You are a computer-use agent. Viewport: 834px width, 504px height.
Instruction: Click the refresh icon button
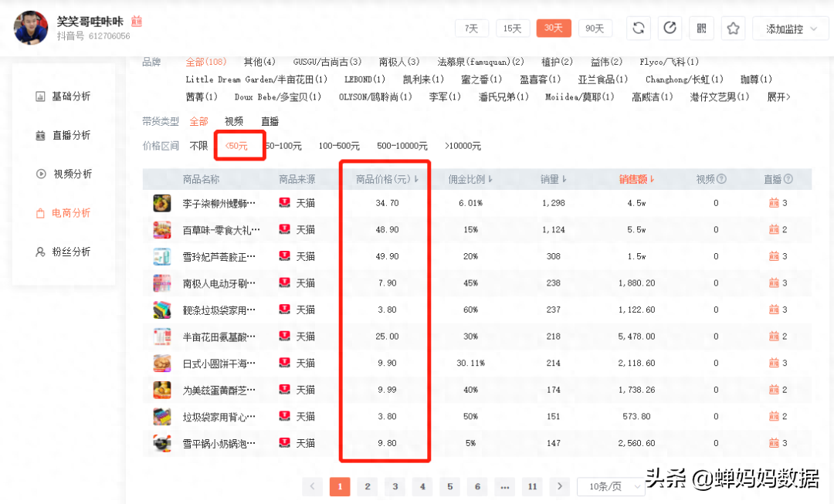[639, 29]
